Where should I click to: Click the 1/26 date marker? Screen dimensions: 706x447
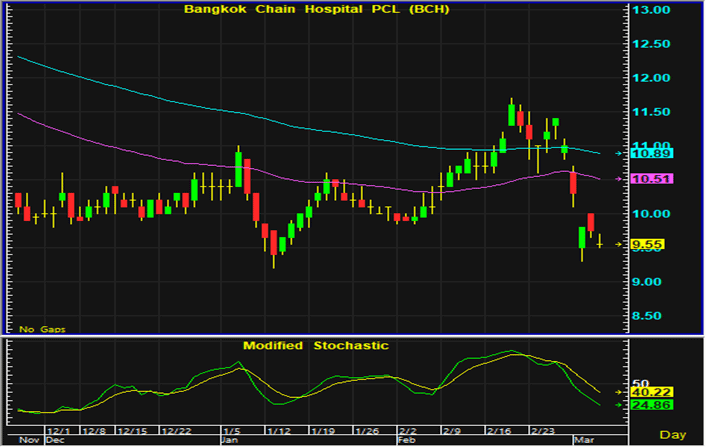[x=367, y=431]
